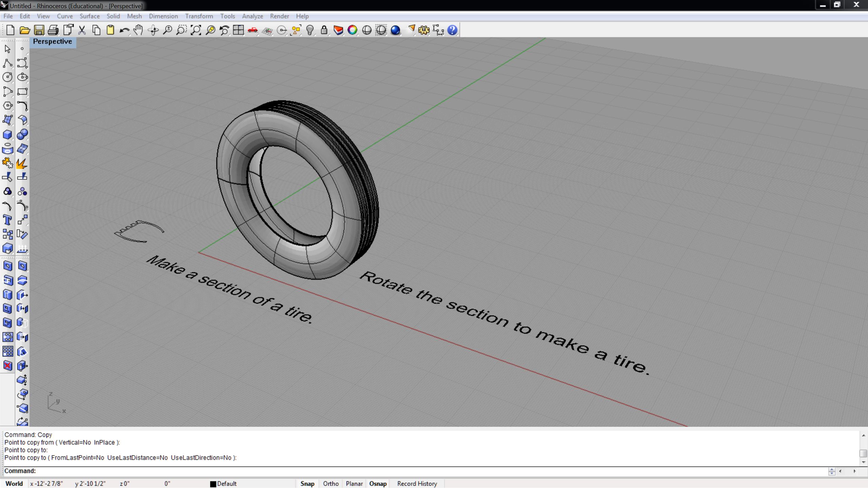
Task: Click the Zoom Dynamic magnifier icon
Action: (167, 30)
